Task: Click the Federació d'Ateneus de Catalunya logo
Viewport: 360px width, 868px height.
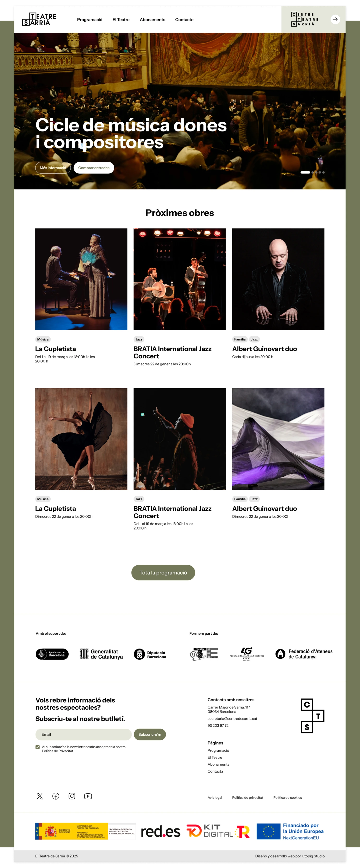Action: click(x=304, y=654)
